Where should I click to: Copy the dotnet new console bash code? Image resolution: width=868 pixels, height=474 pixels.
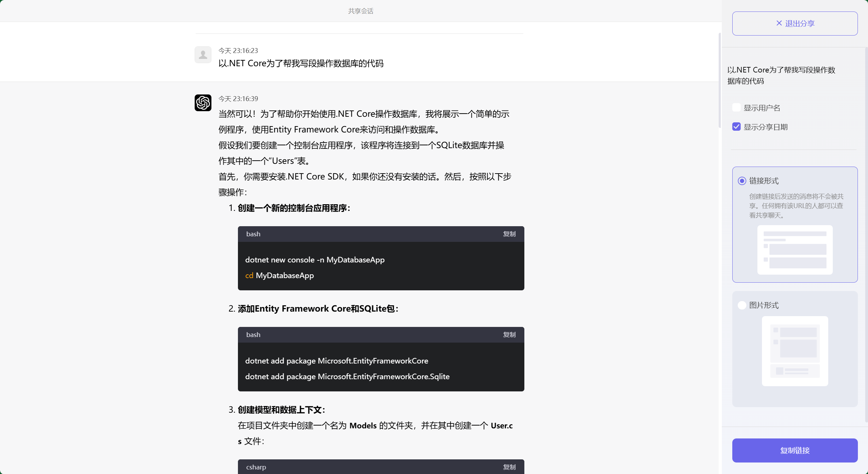click(509, 234)
